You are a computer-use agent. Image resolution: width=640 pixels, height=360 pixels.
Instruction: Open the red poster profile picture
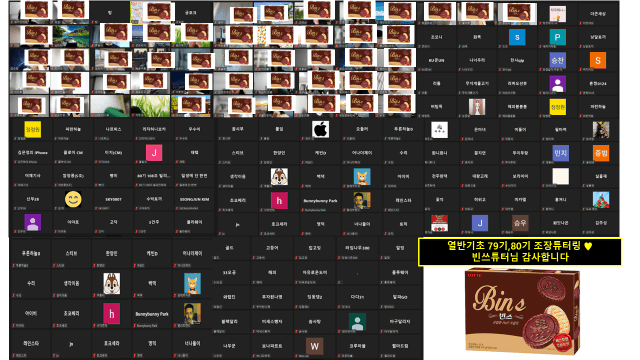439,223
